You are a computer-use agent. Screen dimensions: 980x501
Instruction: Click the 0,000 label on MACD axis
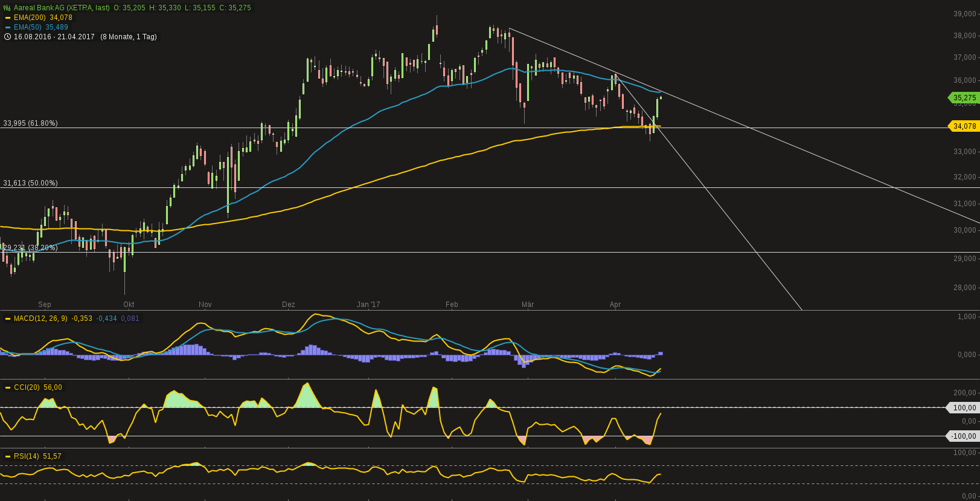coord(967,355)
